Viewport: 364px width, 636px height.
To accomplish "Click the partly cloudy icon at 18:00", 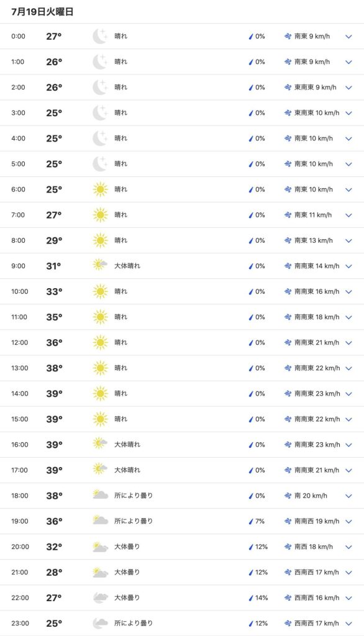I will (100, 495).
